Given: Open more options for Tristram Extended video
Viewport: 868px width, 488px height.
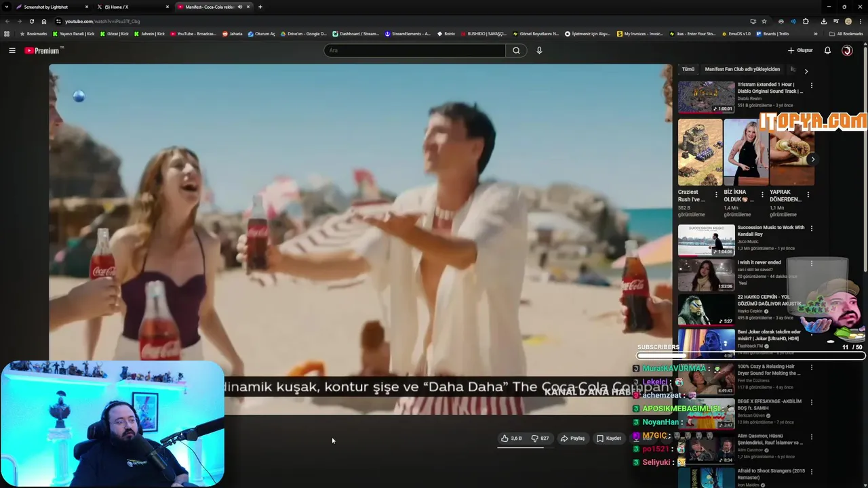Looking at the screenshot, I should point(811,85).
